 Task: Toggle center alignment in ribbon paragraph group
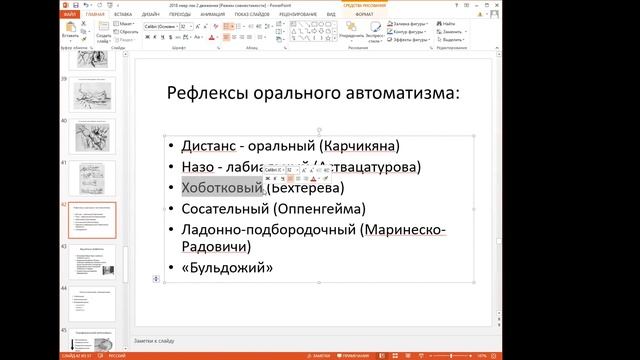[234, 37]
